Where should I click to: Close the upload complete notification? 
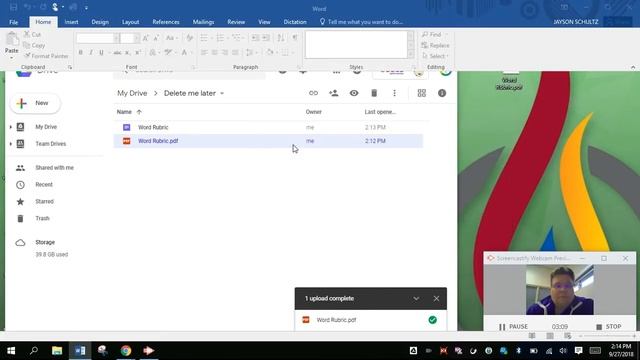(x=436, y=299)
